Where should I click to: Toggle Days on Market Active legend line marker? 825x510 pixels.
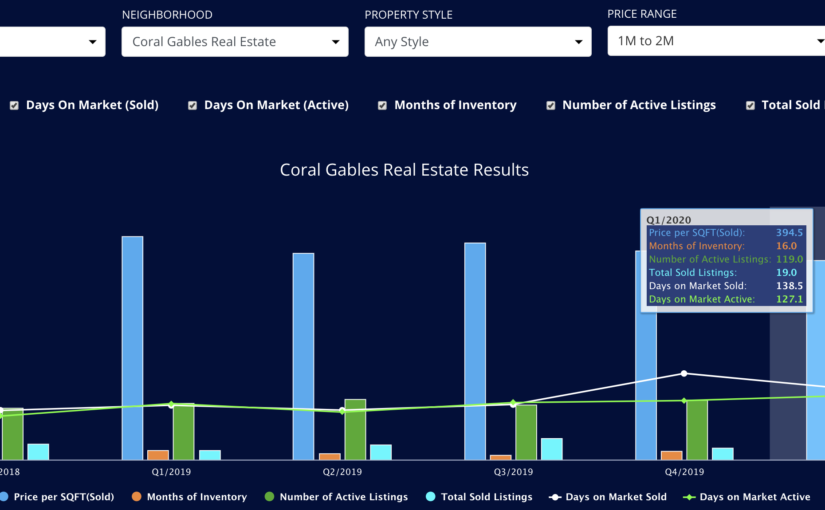689,497
